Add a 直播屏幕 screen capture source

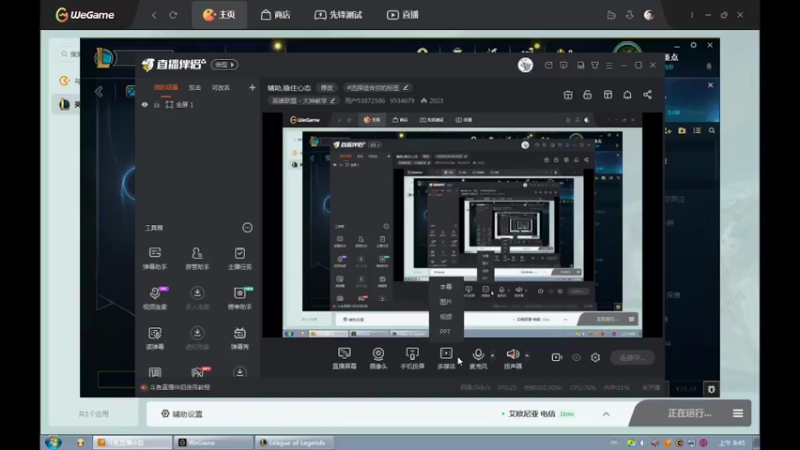coord(344,358)
